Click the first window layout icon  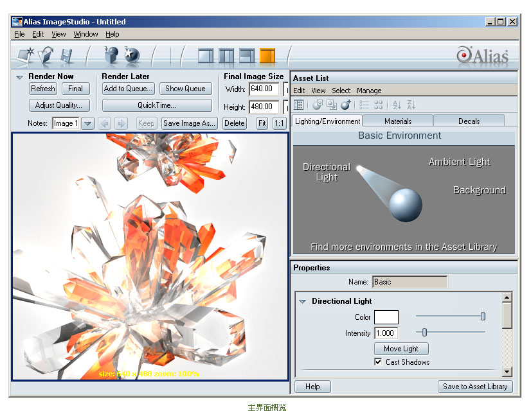coord(205,56)
